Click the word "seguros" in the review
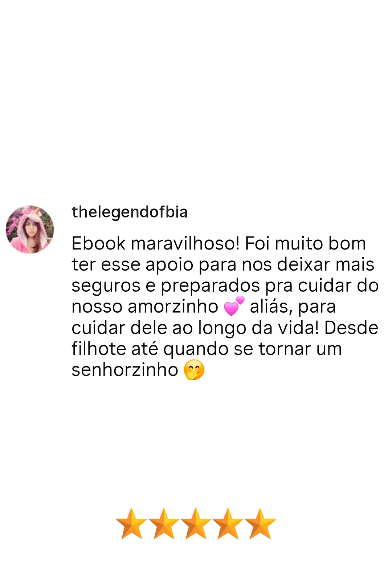The height and width of the screenshot is (563, 392). [x=106, y=286]
